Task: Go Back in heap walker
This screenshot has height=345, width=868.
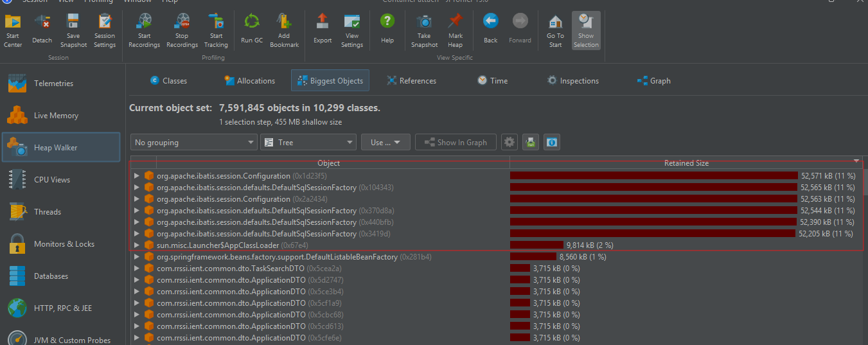Action: coord(491,30)
